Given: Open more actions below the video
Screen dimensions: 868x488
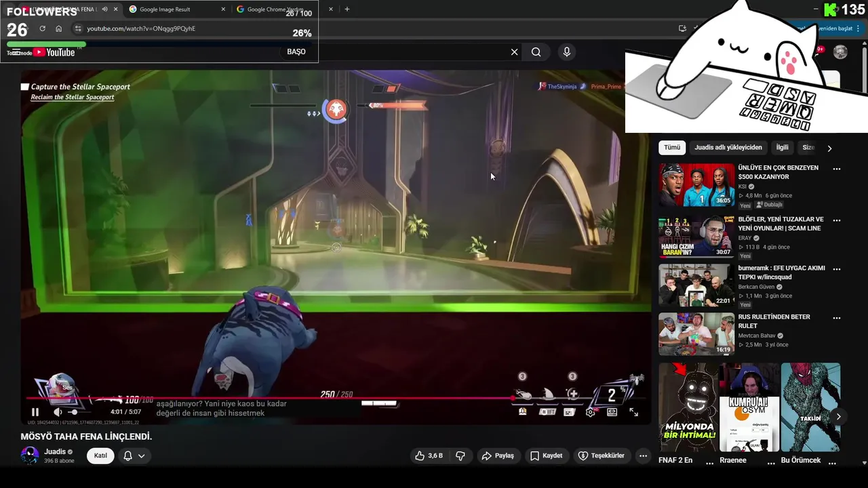Looking at the screenshot, I should pos(643,455).
